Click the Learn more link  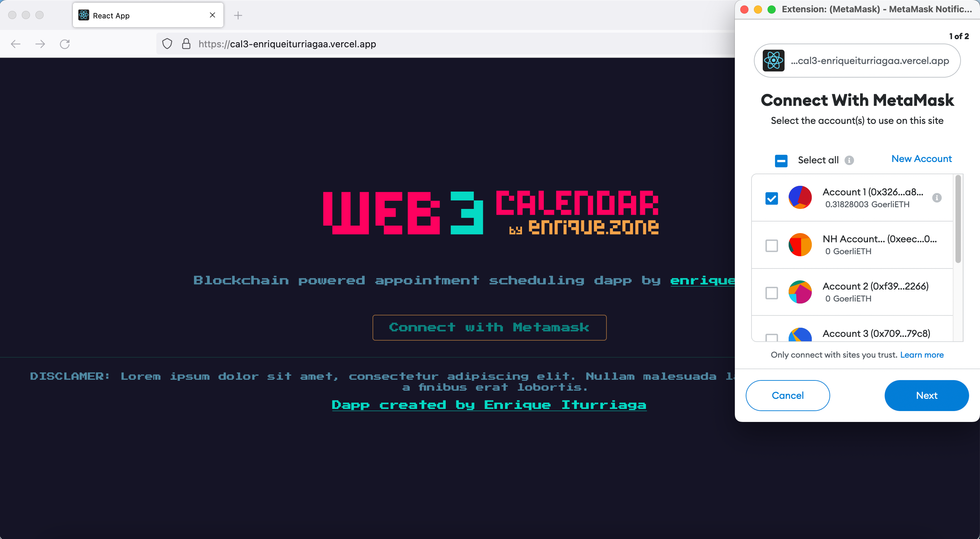[922, 355]
